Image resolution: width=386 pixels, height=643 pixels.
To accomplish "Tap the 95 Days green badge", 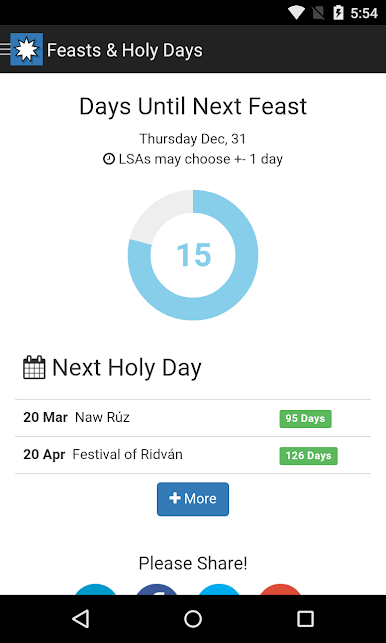I will [x=306, y=419].
